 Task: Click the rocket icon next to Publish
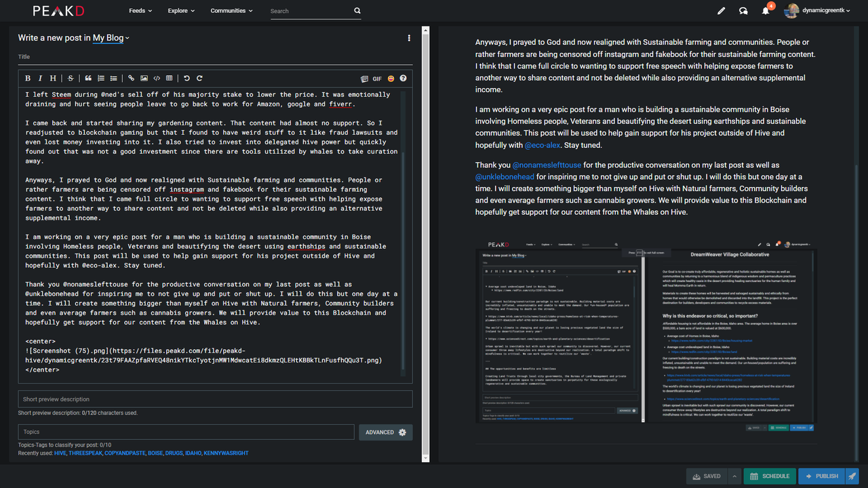852,476
